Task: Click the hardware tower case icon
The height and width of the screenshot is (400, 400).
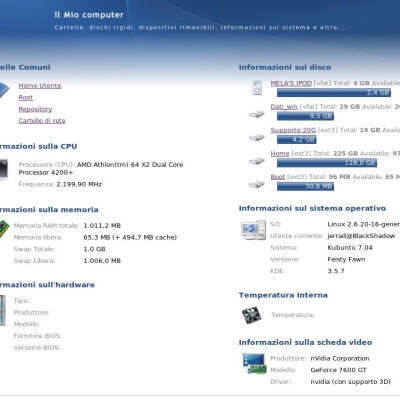Action: click(x=3, y=310)
